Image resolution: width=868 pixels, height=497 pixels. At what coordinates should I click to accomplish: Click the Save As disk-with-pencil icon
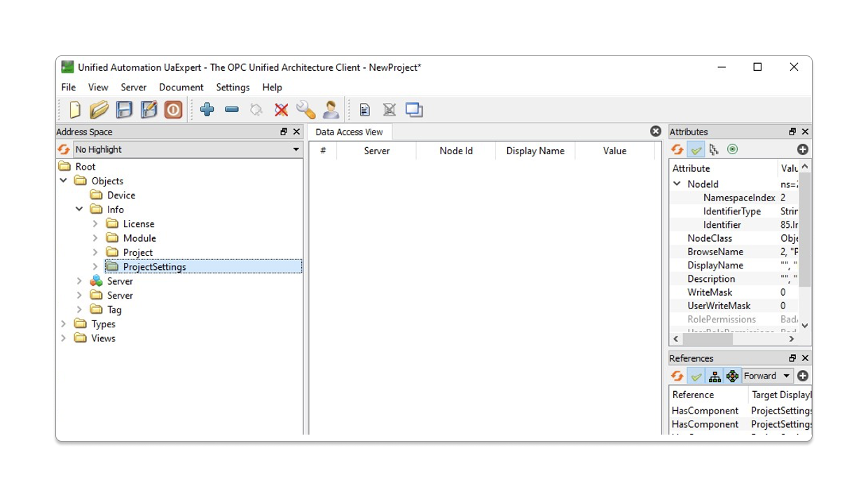pyautogui.click(x=149, y=109)
